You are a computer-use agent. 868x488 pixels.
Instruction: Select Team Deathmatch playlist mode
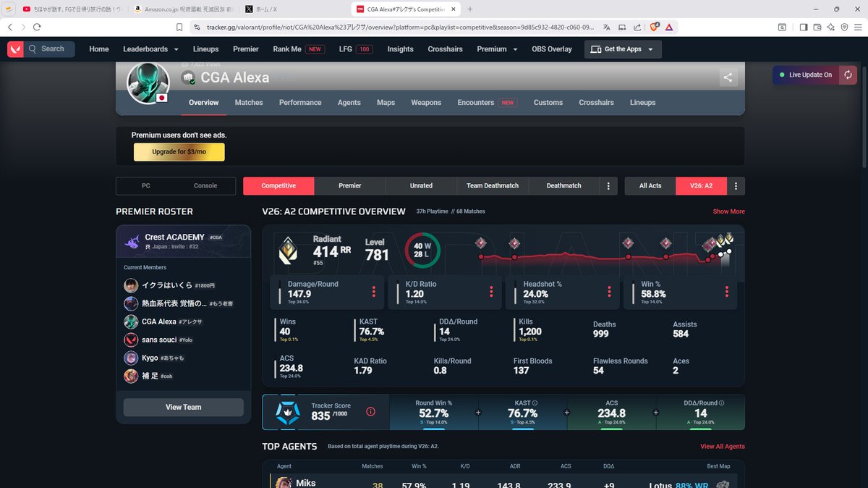[493, 186]
